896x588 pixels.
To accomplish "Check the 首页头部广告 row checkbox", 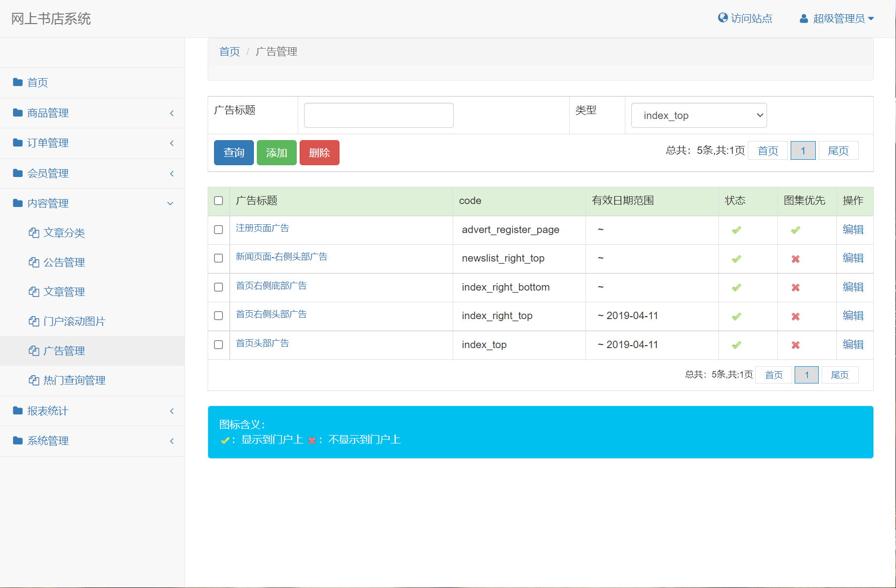I will click(x=218, y=345).
